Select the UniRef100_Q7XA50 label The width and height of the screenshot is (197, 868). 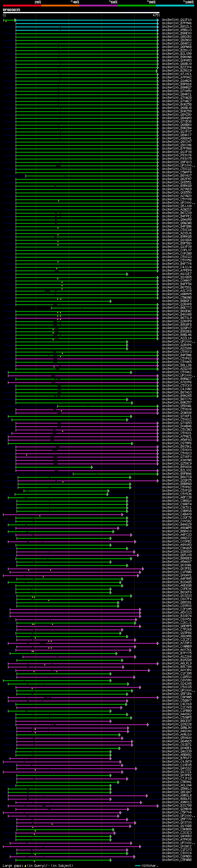[176, 91]
